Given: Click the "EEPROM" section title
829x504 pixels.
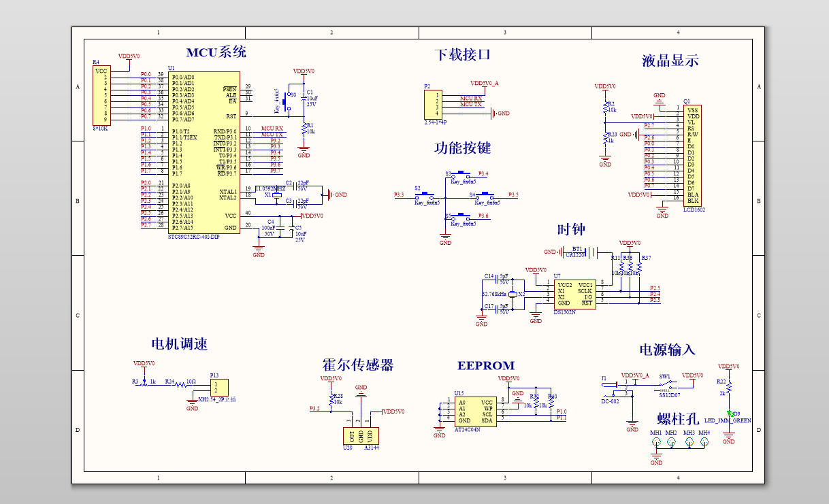Looking at the screenshot, I should point(486,365).
